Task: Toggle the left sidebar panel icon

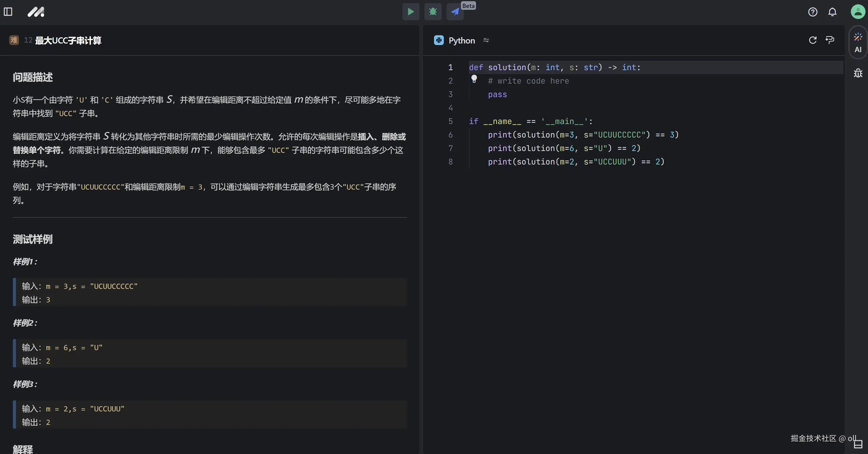Action: click(8, 12)
